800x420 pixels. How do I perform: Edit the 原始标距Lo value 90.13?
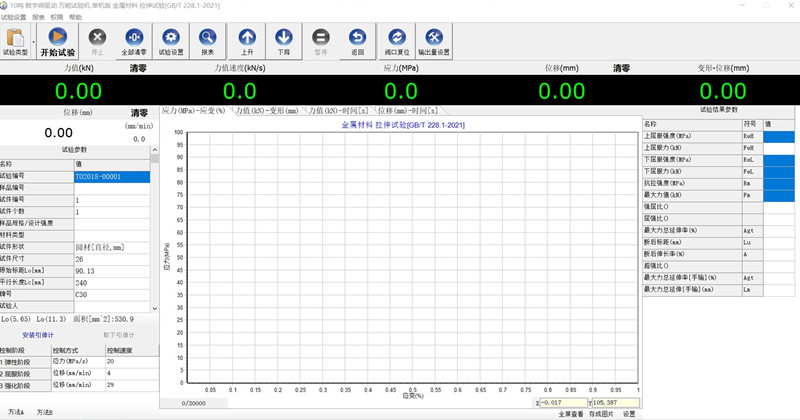coord(112,271)
